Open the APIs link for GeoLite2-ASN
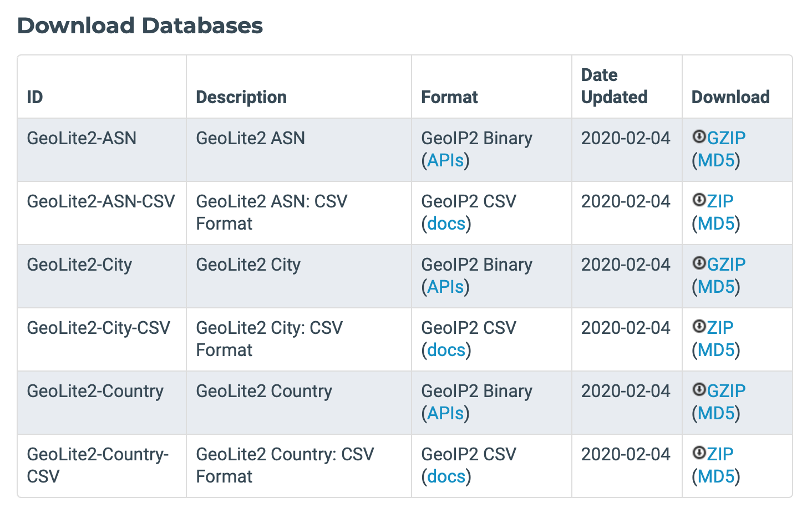This screenshot has height=518, width=812. click(x=445, y=160)
